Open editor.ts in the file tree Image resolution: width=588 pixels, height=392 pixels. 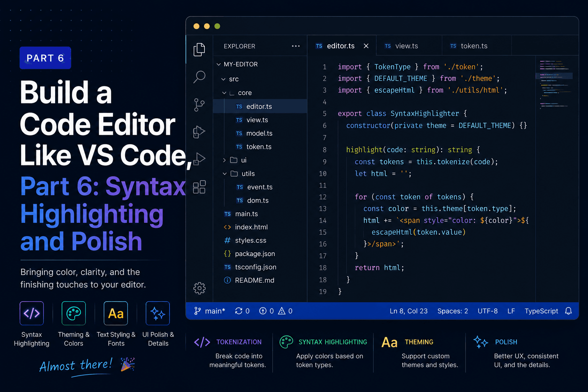coord(260,106)
